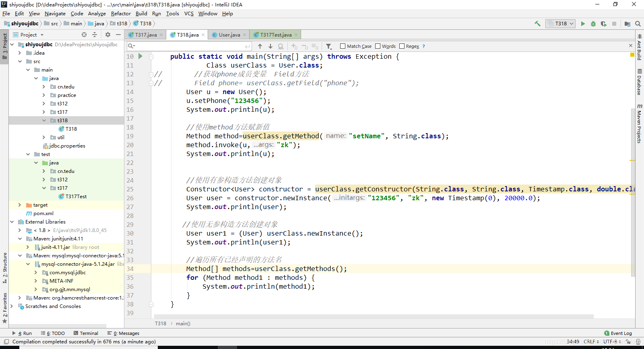Switch to the T317.java tab

click(x=145, y=35)
